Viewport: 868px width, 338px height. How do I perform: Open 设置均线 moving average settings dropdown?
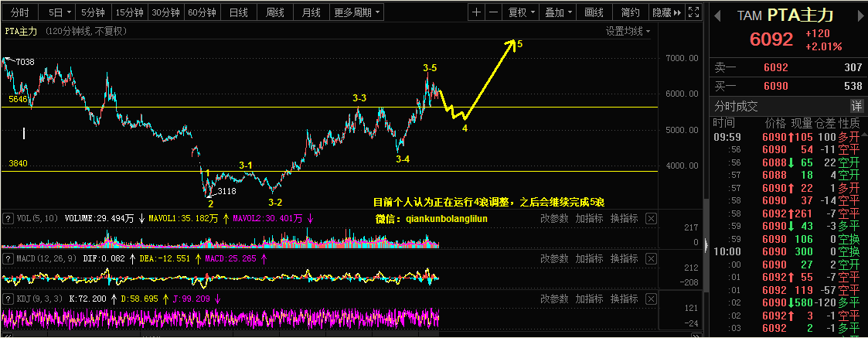tap(628, 32)
